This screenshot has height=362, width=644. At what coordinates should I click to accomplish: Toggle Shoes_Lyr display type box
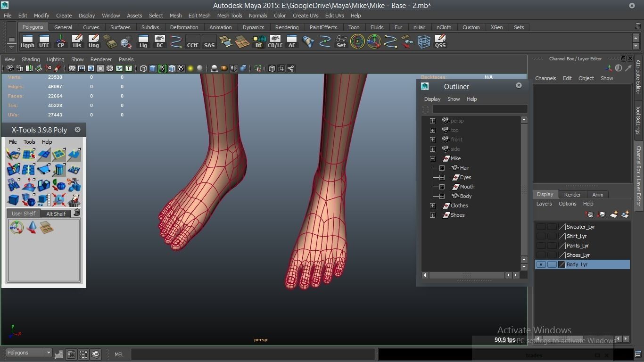click(x=552, y=255)
